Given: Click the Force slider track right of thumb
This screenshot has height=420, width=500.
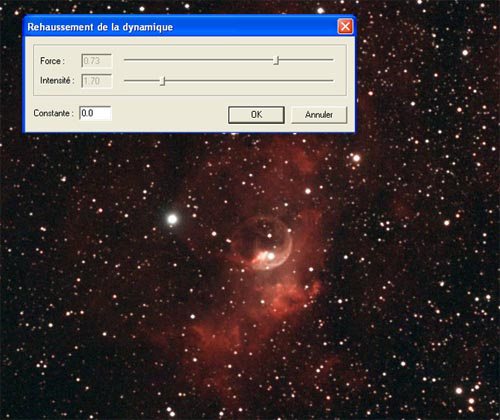Looking at the screenshot, I should [306, 60].
